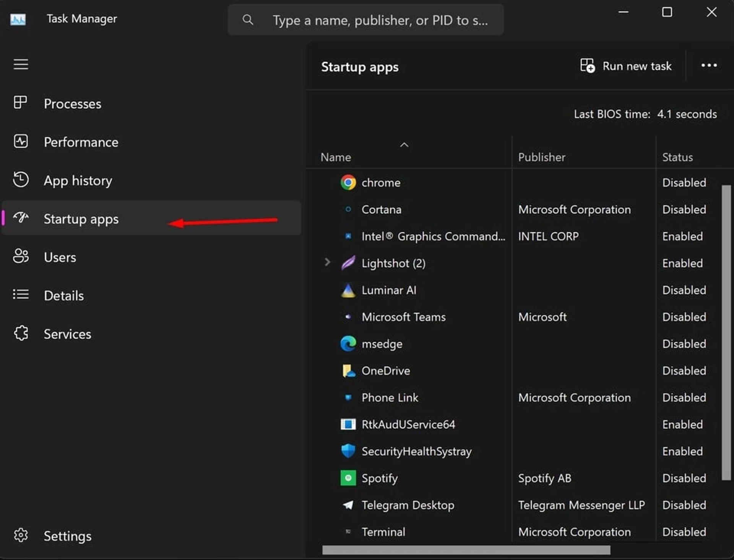Screen dimensions: 734x560
Task: Sort by the Status column header
Action: (677, 157)
